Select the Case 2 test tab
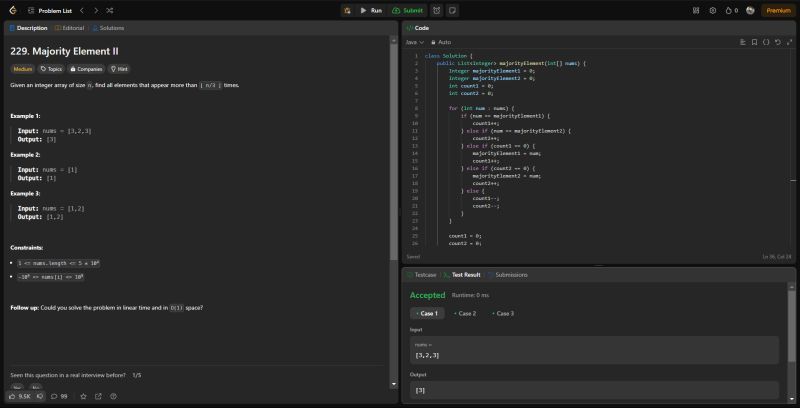 465,313
